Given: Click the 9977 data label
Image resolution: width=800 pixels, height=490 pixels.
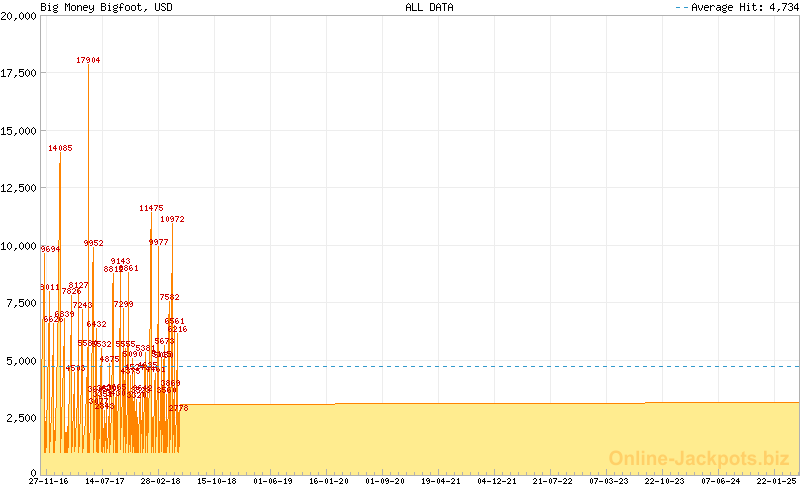Looking at the screenshot, I should tap(158, 242).
